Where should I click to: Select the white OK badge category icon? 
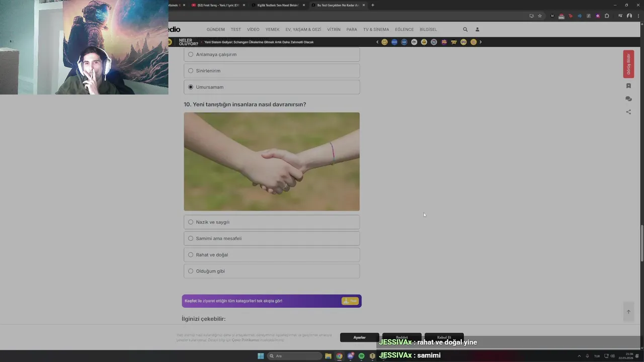point(414,42)
